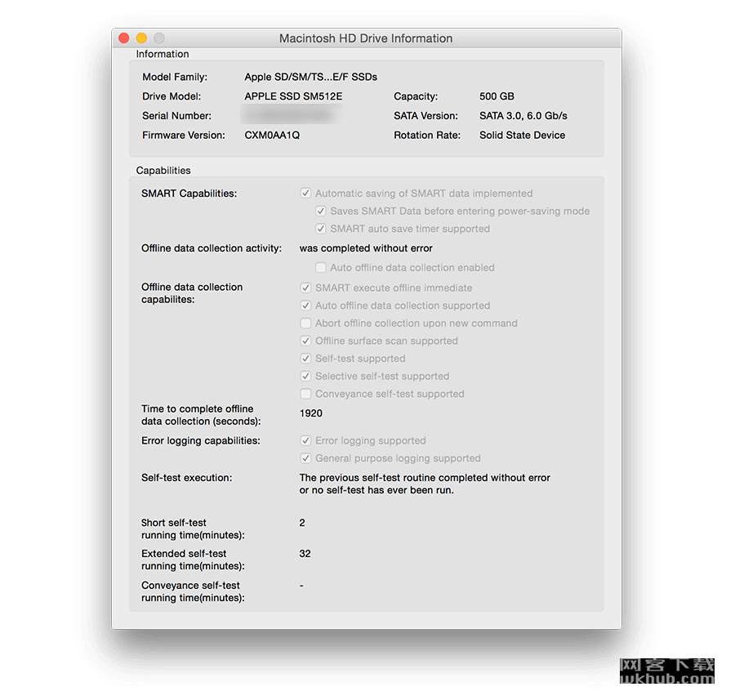Click the Serial Number label
The image size is (735, 700).
pyautogui.click(x=176, y=116)
